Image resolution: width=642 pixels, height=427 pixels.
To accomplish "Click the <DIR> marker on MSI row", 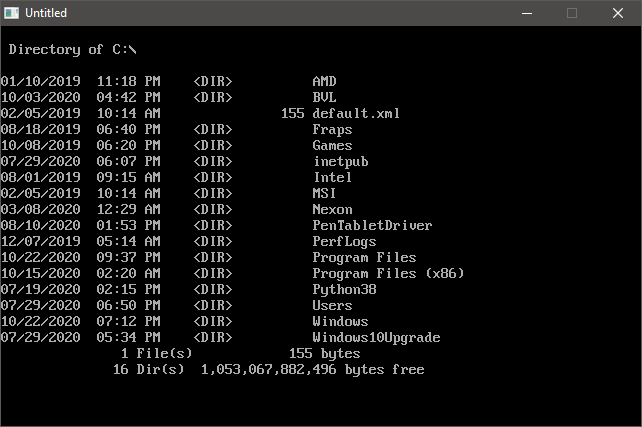I will point(212,193).
